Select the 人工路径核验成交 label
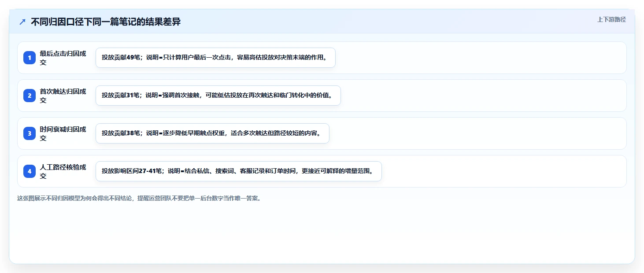Viewport: 644px width, 273px height. [x=63, y=171]
